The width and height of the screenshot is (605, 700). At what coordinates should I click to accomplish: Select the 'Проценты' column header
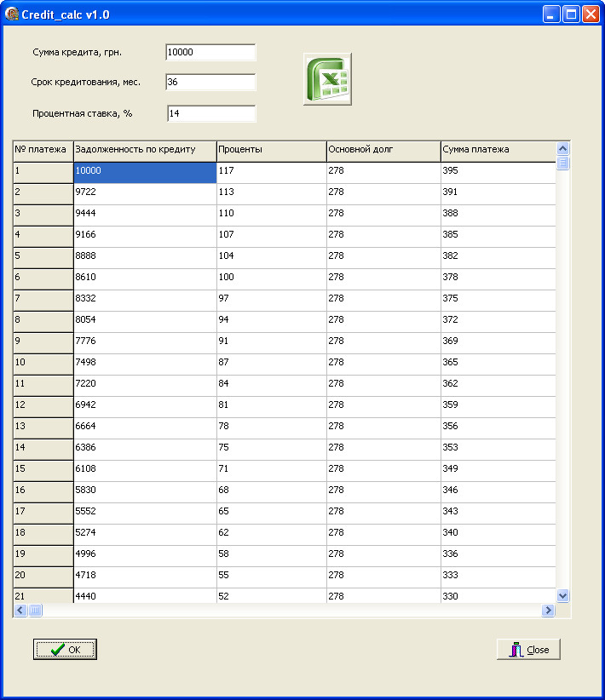coord(271,150)
